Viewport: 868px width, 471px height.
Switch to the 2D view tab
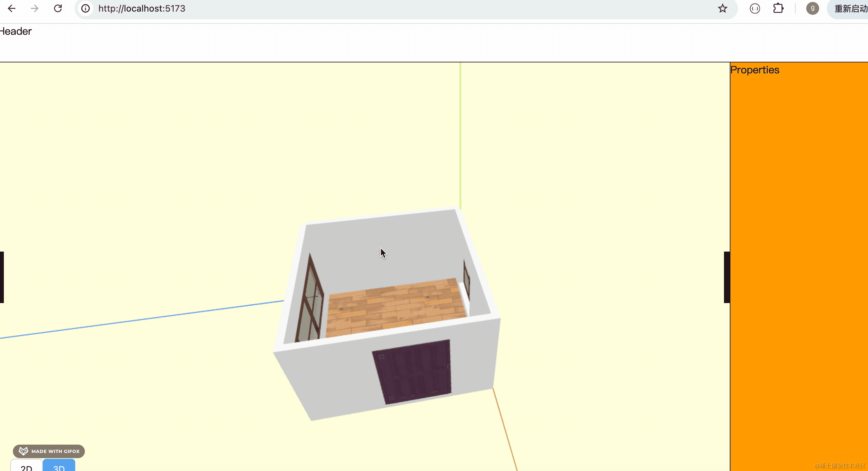click(x=26, y=466)
